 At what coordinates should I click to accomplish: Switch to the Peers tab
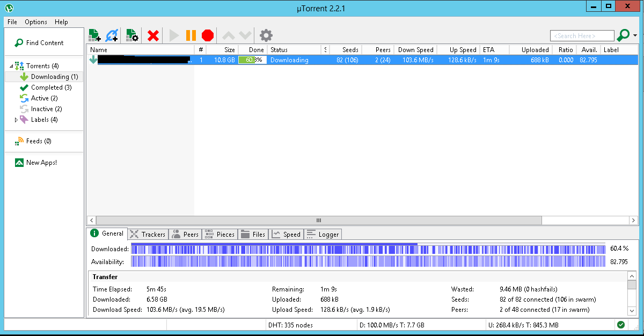click(186, 234)
